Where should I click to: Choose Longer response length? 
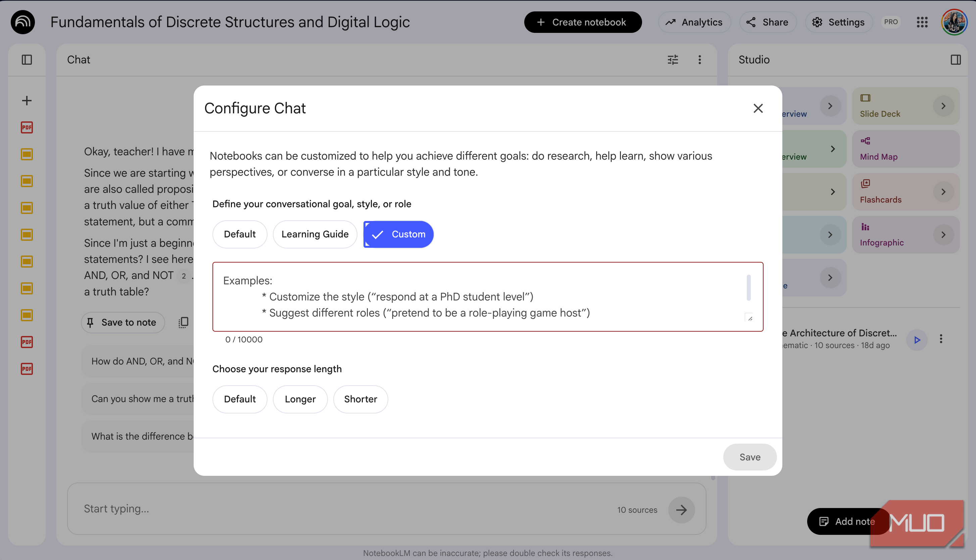click(x=300, y=399)
